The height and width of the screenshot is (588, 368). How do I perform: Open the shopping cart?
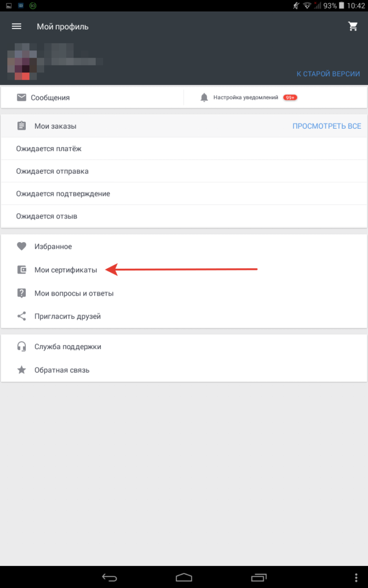click(353, 26)
